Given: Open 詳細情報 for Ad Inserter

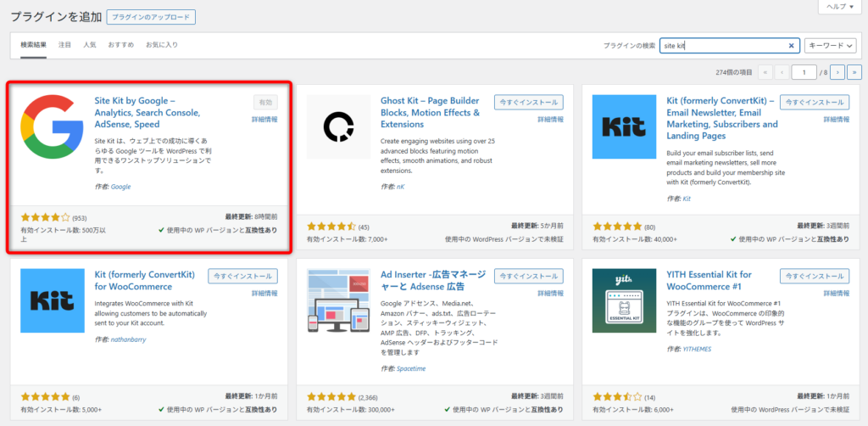Looking at the screenshot, I should (550, 293).
